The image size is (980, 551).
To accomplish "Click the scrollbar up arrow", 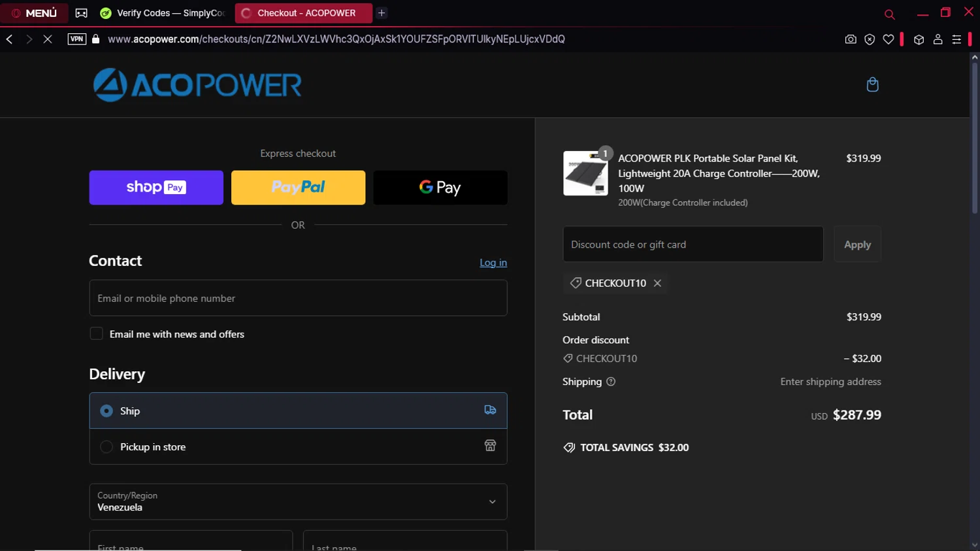I will [974, 58].
